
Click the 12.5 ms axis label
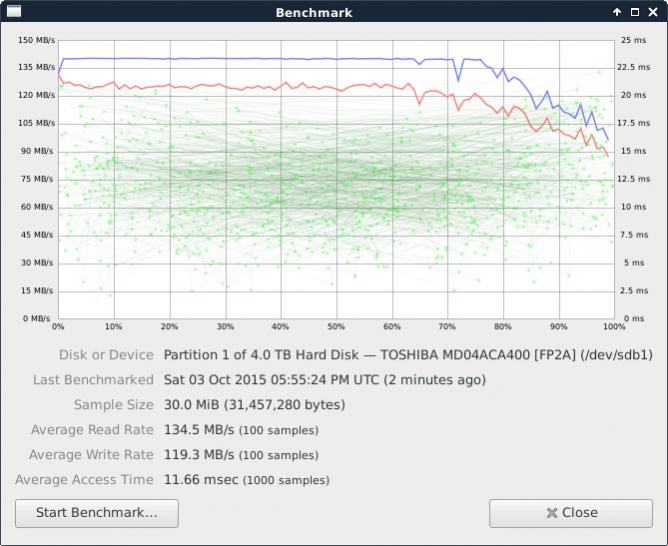634,179
